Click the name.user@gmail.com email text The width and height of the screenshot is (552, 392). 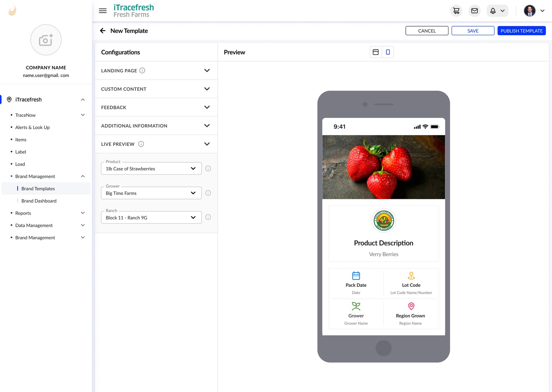[46, 75]
